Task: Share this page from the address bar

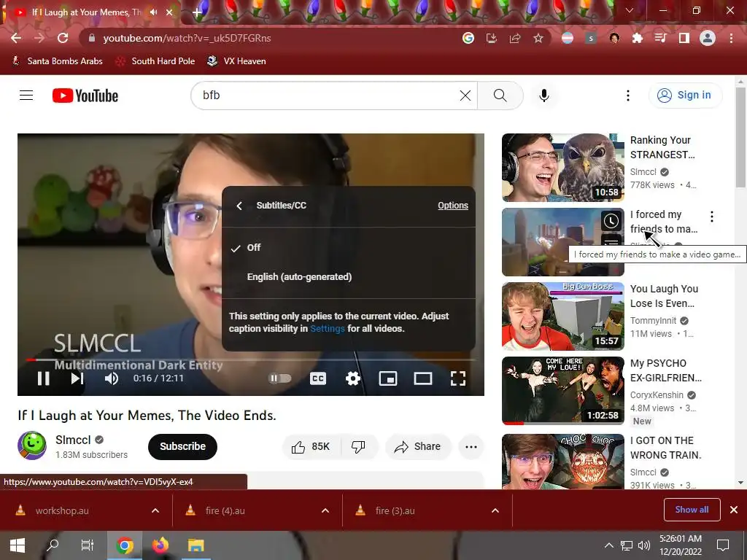Action: click(x=515, y=38)
